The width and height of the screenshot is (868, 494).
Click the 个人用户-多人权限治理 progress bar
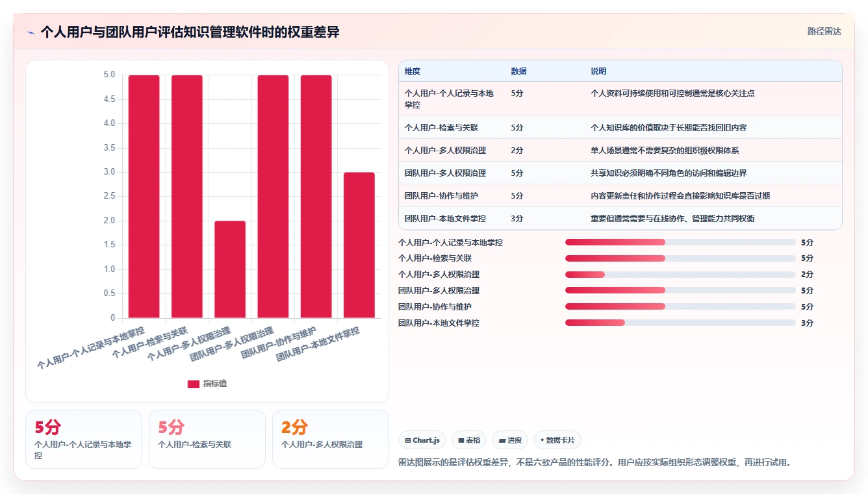(x=680, y=275)
